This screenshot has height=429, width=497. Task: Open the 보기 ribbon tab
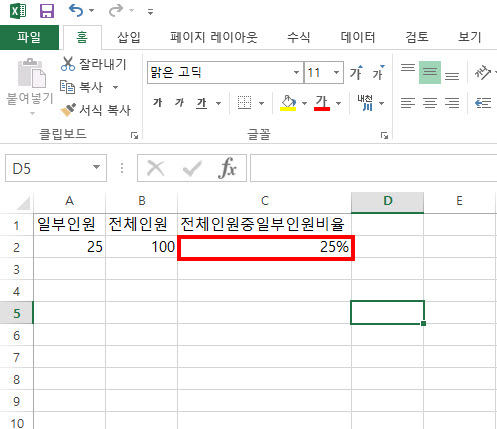(x=470, y=37)
